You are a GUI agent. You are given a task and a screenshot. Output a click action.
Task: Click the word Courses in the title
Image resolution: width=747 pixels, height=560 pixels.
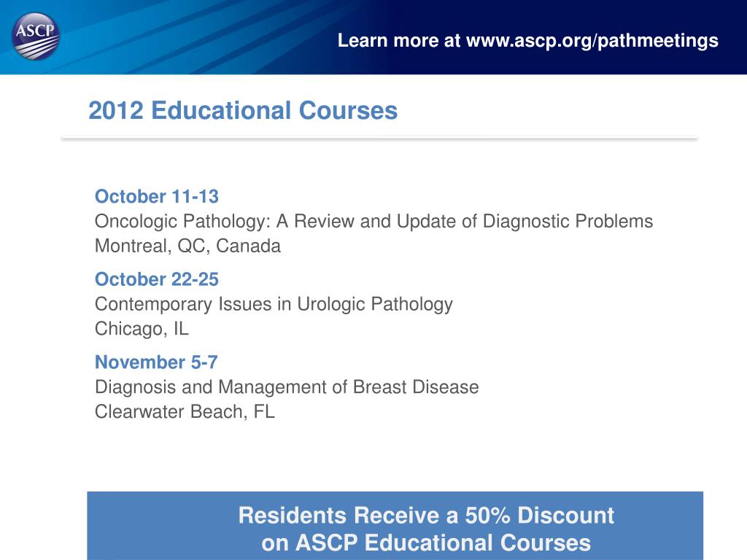coord(348,111)
